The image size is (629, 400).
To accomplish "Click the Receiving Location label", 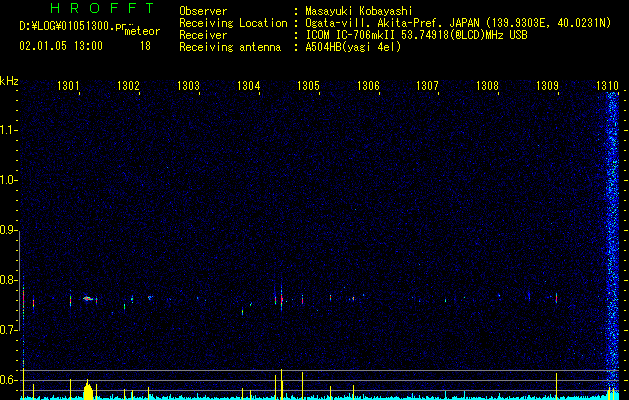I will coord(233,23).
